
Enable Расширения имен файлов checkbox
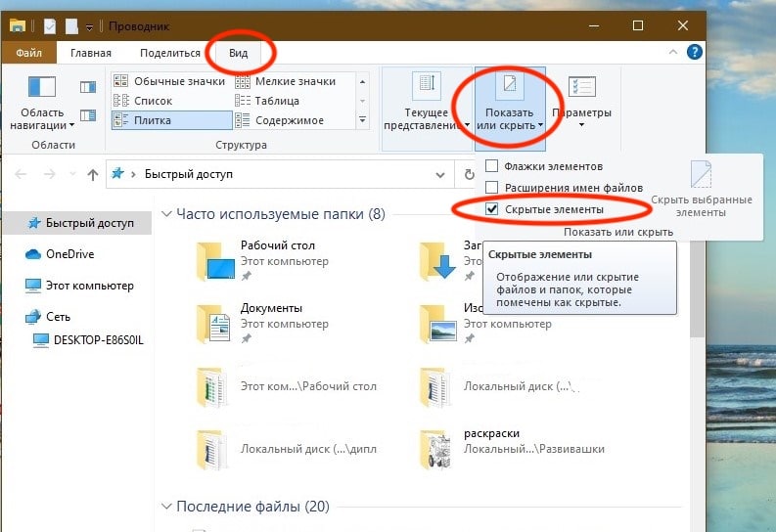(491, 188)
